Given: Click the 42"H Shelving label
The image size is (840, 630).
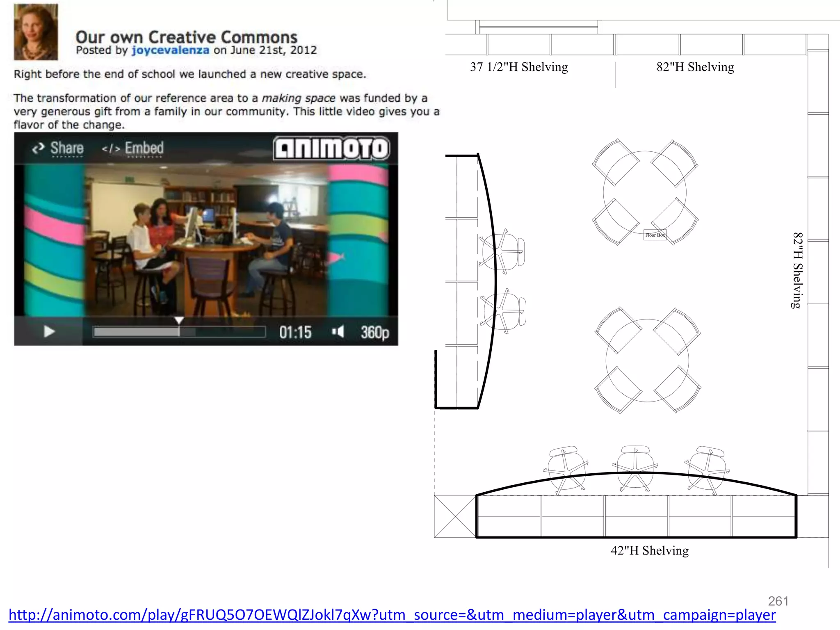Looking at the screenshot, I should tap(649, 550).
